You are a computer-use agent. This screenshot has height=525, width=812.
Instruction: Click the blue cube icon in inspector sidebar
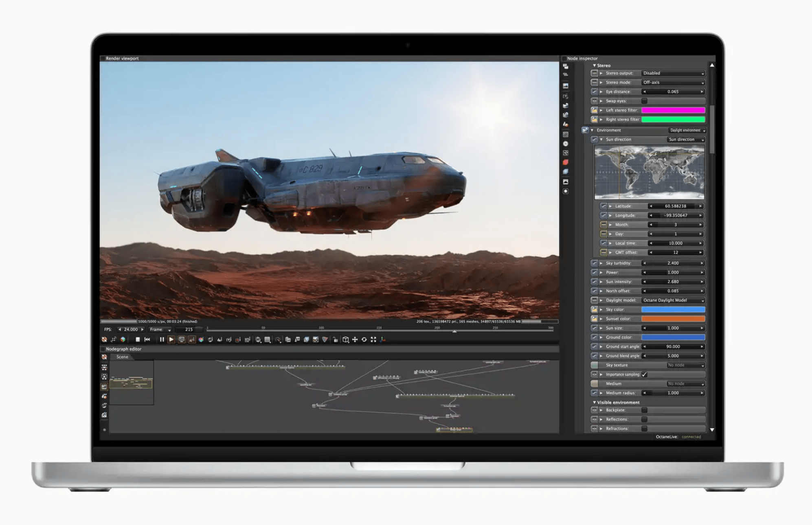(x=566, y=172)
